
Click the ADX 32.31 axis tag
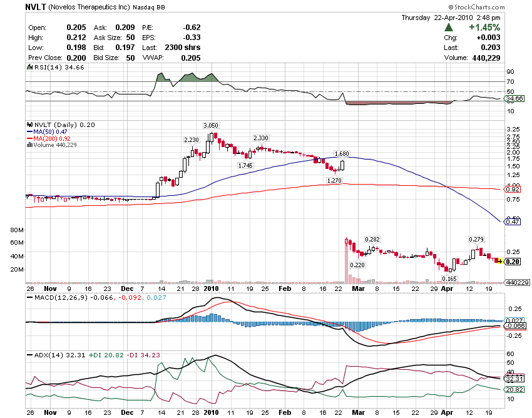click(514, 379)
